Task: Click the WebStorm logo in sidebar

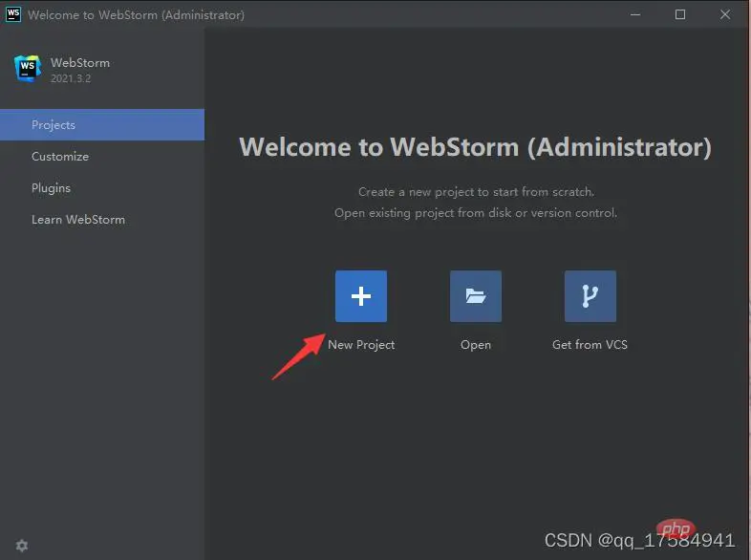Action: tap(27, 69)
